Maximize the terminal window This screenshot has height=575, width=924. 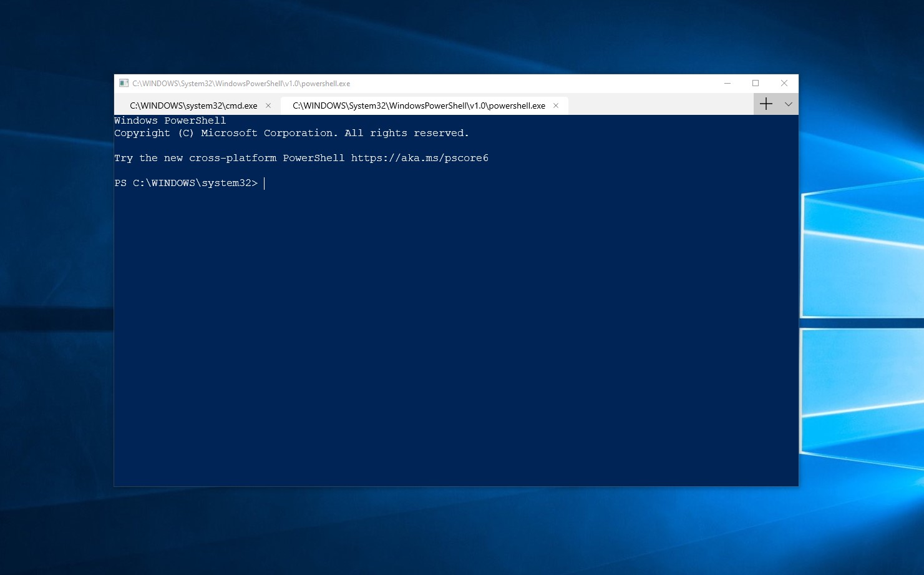(x=756, y=83)
